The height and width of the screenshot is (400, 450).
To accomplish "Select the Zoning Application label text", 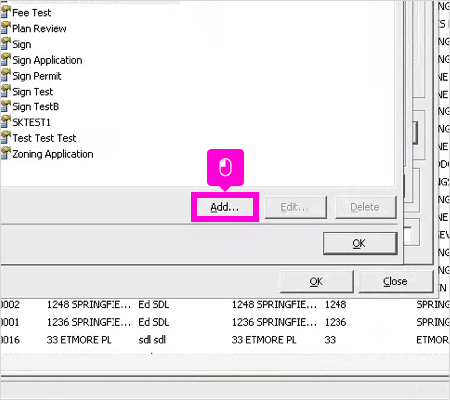I will click(53, 154).
